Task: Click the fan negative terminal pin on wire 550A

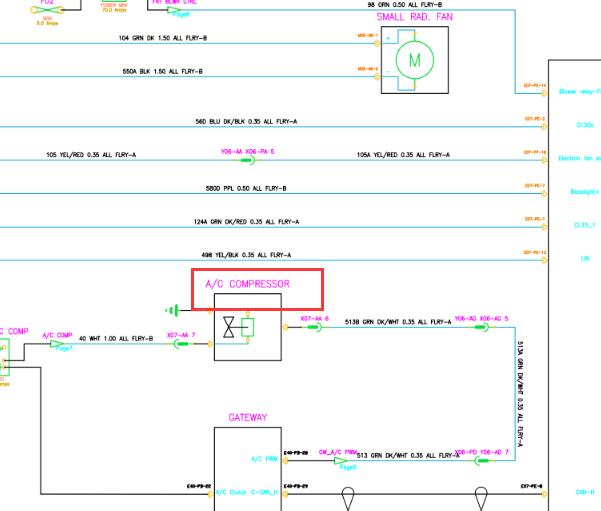Action: point(377,77)
